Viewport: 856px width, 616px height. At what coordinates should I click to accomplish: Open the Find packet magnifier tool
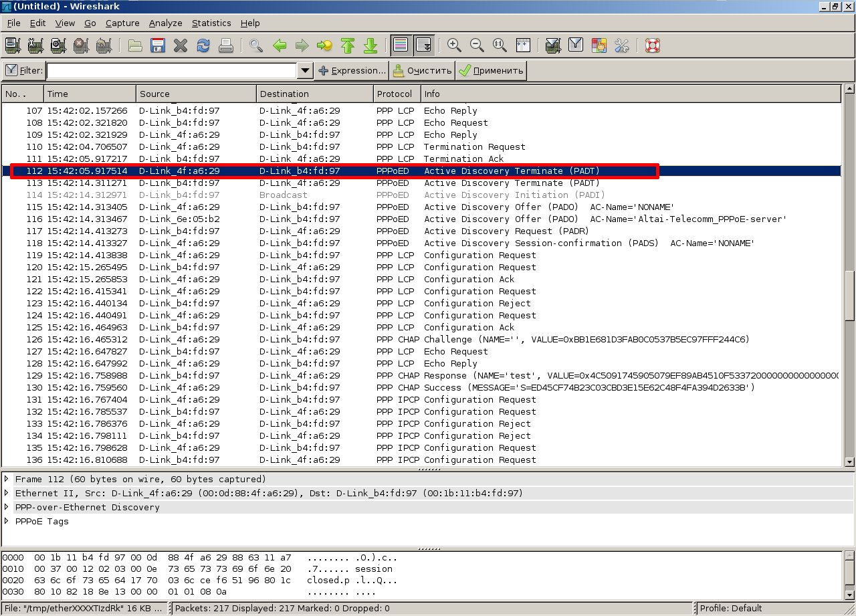coord(256,45)
